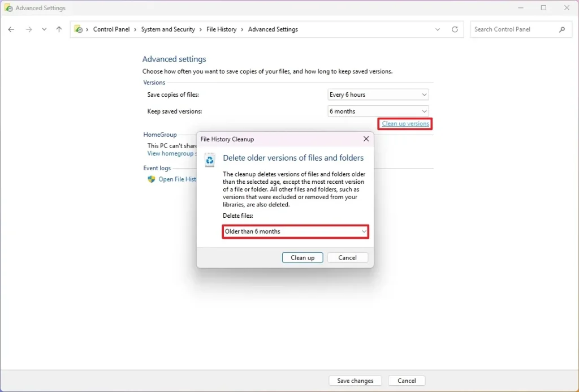
Task: Refresh the Control Panel address bar
Action: coord(455,29)
